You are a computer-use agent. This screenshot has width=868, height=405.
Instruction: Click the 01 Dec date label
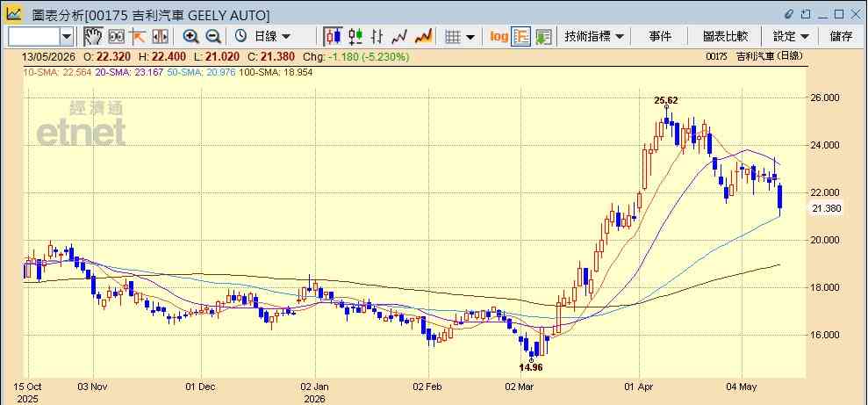tap(200, 387)
